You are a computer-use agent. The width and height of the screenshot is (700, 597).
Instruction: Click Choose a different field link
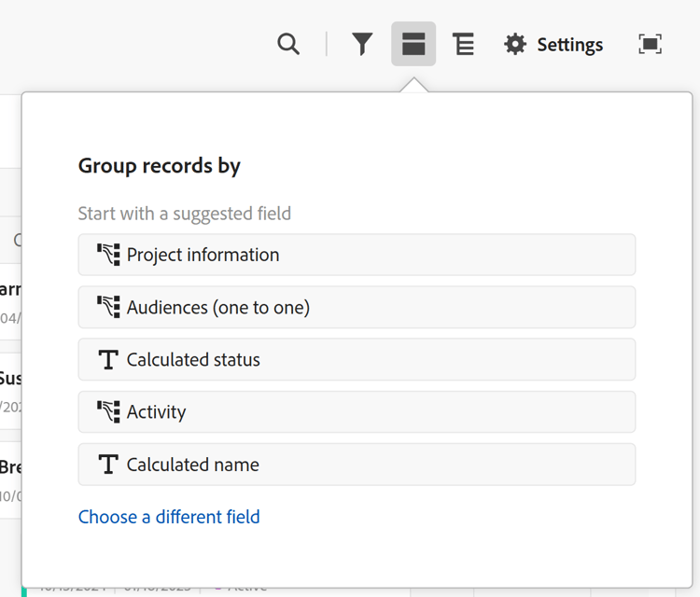pos(169,517)
